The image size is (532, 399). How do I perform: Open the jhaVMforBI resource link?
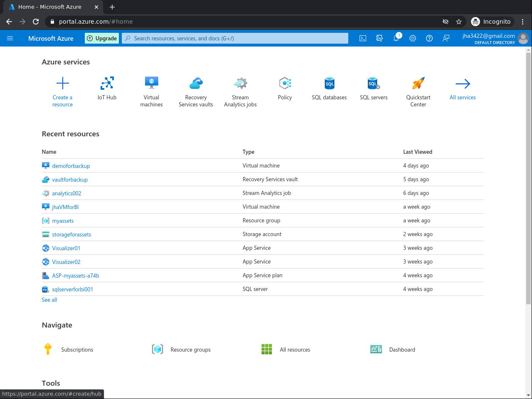click(65, 207)
